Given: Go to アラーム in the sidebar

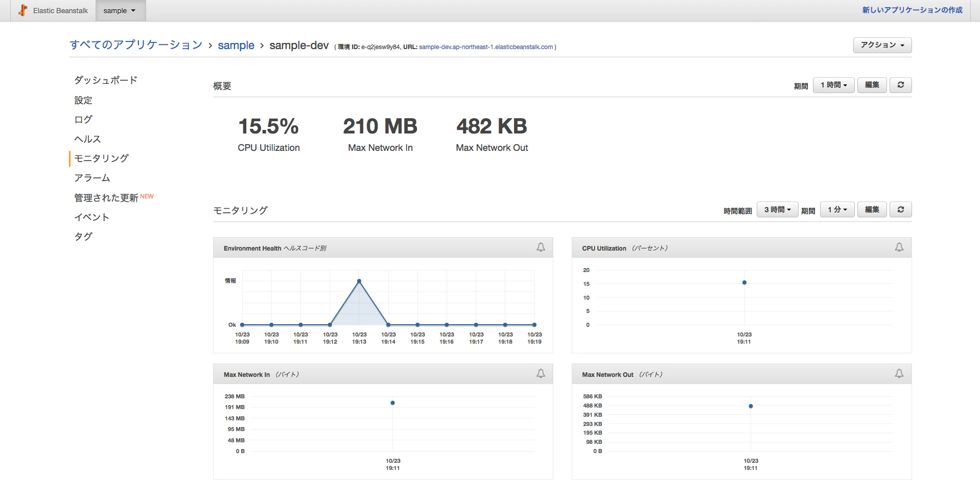Looking at the screenshot, I should [92, 178].
